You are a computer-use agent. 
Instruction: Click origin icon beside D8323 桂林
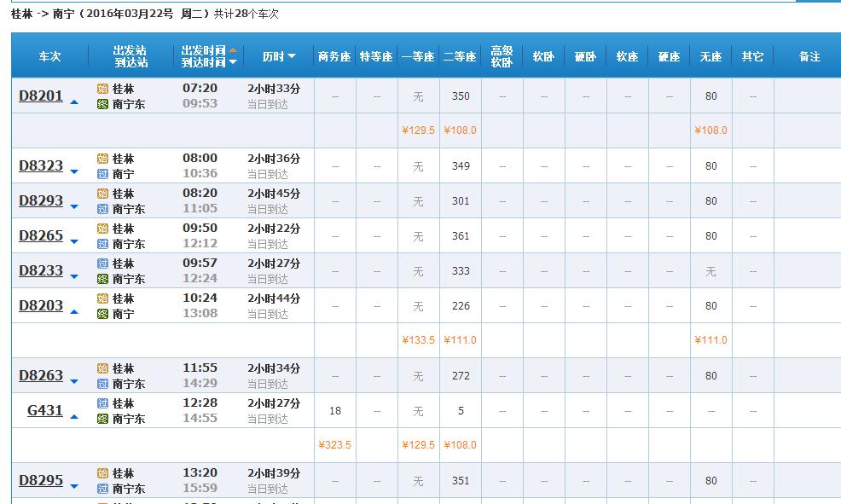(102, 159)
